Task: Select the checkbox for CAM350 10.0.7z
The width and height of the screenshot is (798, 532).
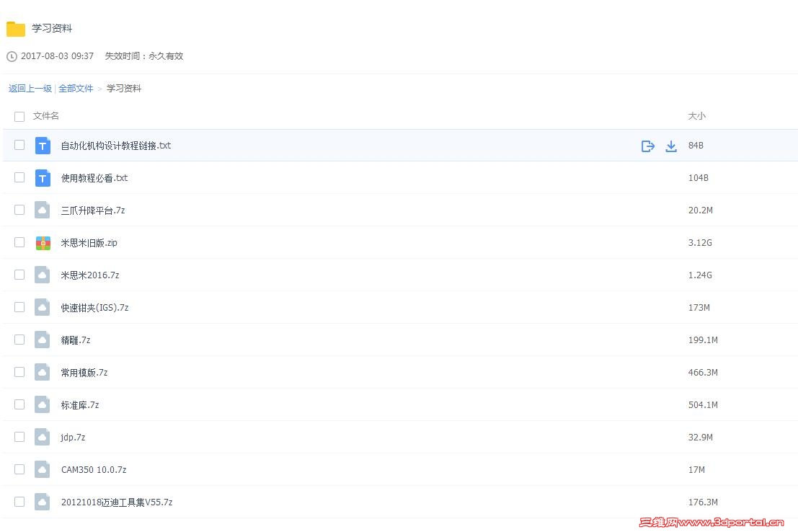Action: click(19, 469)
